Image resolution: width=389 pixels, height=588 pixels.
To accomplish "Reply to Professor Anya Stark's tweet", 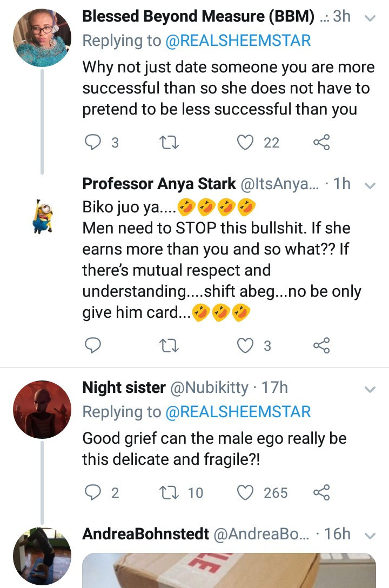I will [x=92, y=345].
